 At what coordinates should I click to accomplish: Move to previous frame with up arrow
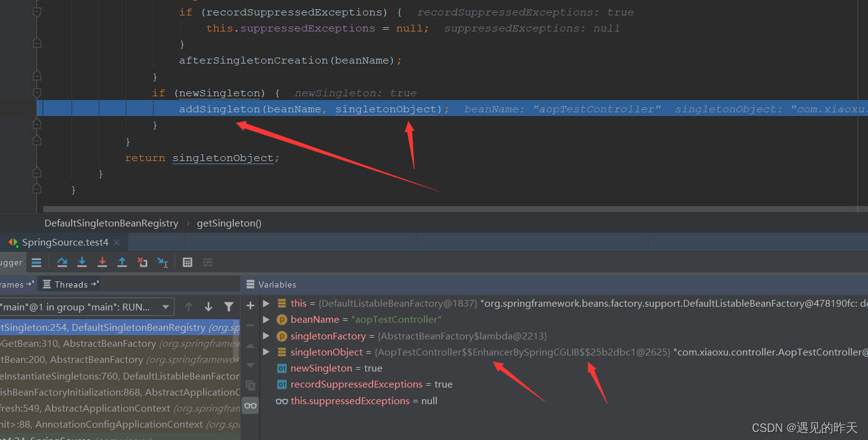click(x=189, y=307)
